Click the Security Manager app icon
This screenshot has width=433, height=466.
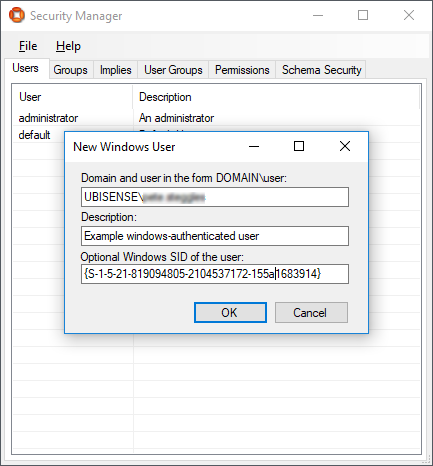click(x=17, y=15)
